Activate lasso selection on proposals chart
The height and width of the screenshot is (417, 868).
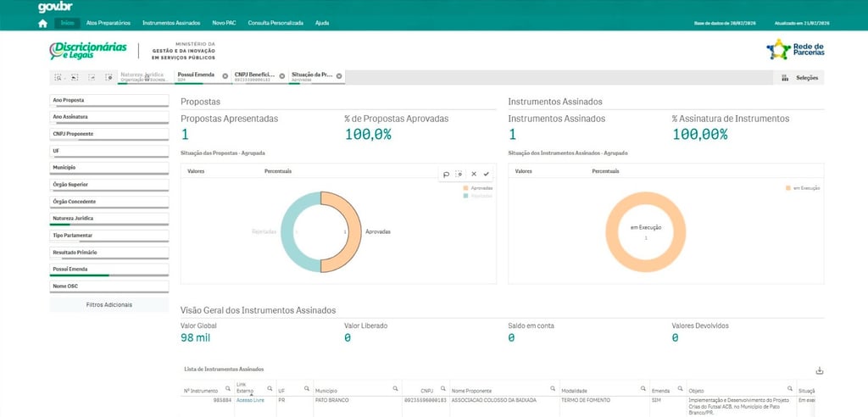pos(447,174)
